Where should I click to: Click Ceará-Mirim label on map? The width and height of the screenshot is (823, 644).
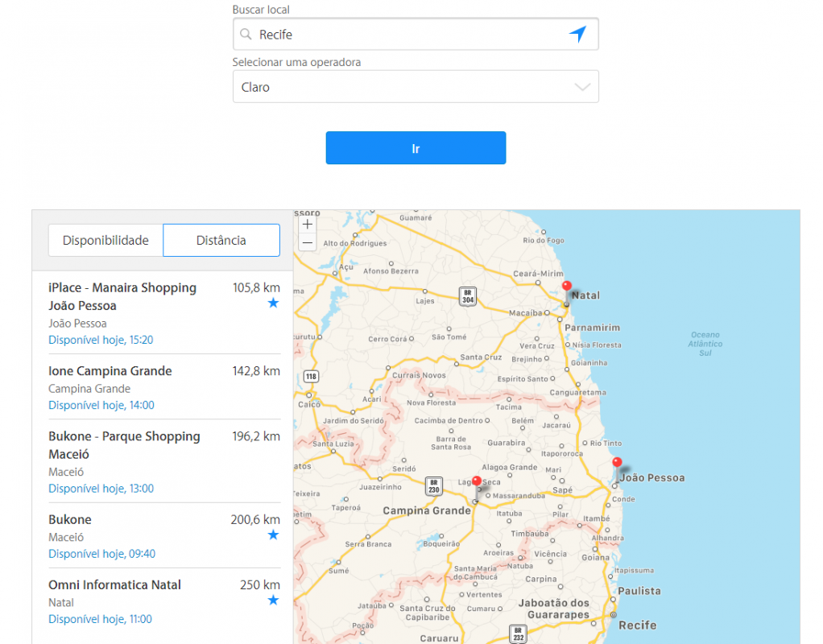pyautogui.click(x=538, y=274)
